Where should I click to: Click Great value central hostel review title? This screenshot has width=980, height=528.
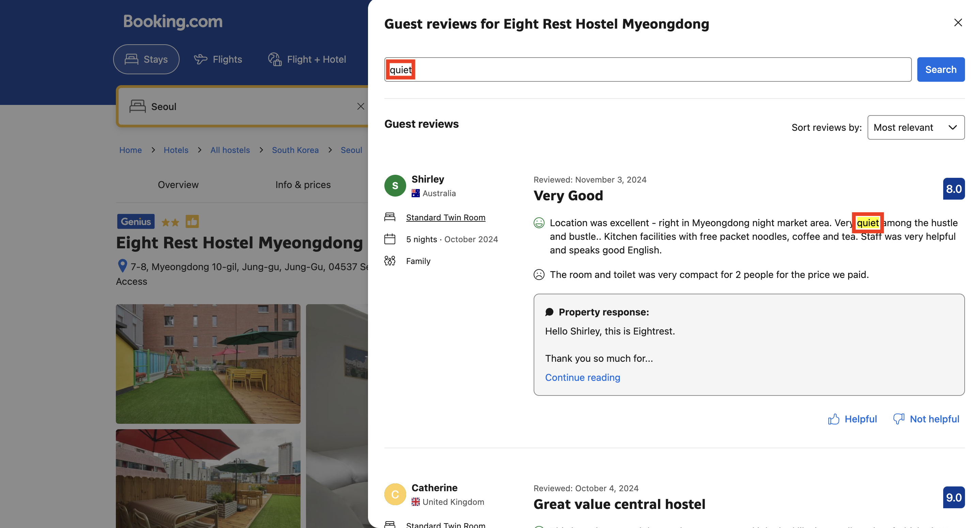(619, 504)
